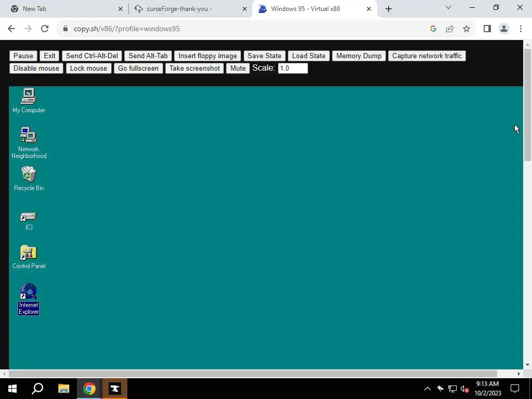Open the share this page icon
The height and width of the screenshot is (399, 532).
pos(450,29)
